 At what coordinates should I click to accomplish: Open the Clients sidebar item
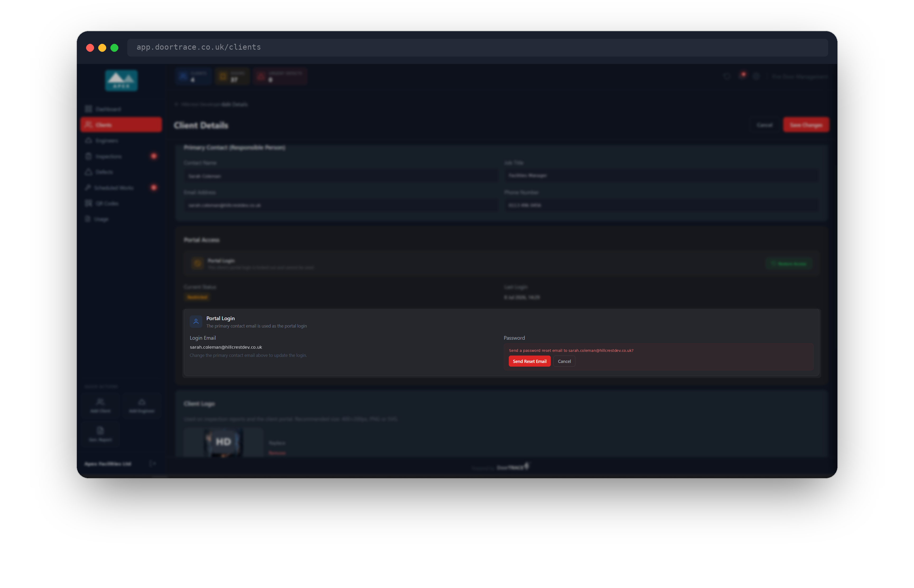coord(121,125)
